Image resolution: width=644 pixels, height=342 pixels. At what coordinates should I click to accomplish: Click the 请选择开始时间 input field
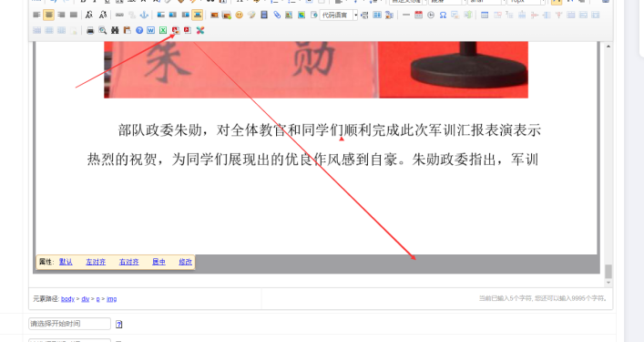[69, 324]
